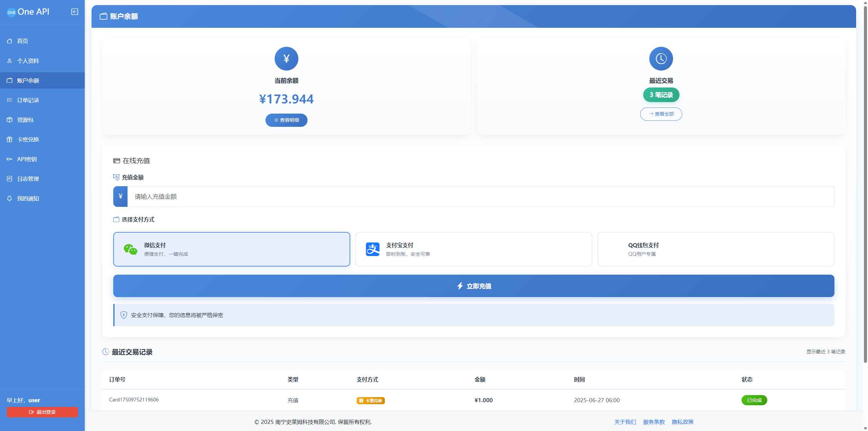This screenshot has height=431, width=868.
Task: Select 支付宝支付 payment method
Action: click(473, 249)
